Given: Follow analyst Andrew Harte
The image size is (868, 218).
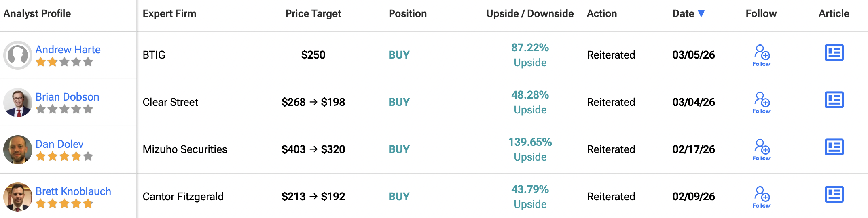Looking at the screenshot, I should point(762,55).
